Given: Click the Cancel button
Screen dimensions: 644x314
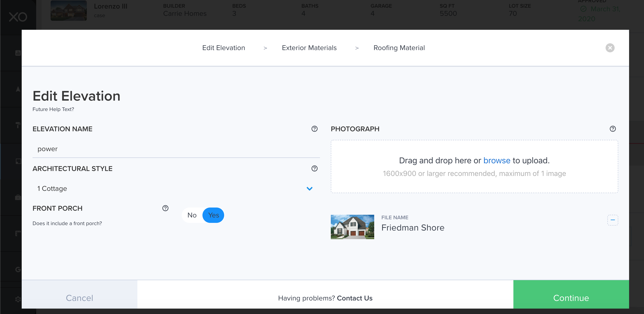Looking at the screenshot, I should (79, 298).
